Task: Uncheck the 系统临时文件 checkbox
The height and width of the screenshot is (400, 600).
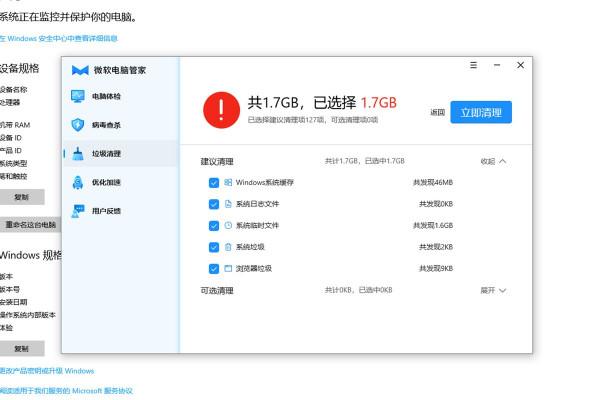Action: tap(214, 225)
